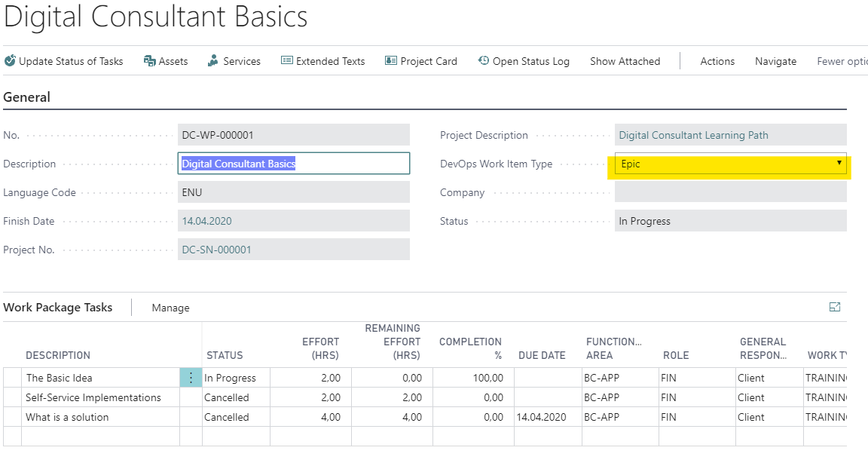Open Extended Texts via its icon

pos(287,61)
